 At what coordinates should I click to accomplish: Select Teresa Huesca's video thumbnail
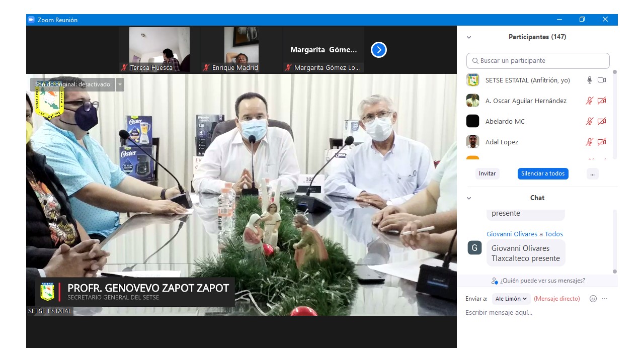click(x=159, y=49)
